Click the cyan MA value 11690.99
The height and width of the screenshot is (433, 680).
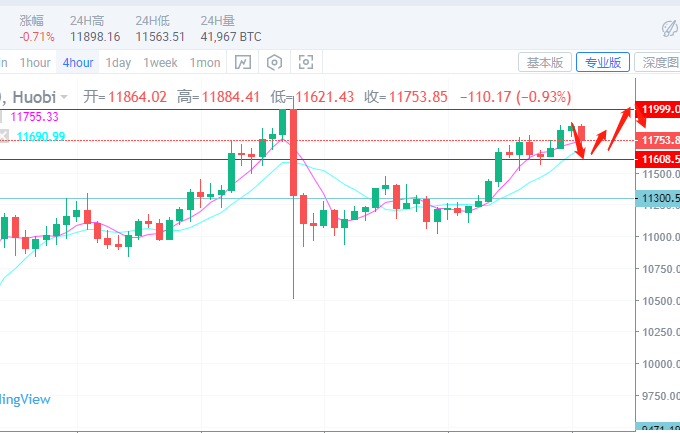click(39, 136)
